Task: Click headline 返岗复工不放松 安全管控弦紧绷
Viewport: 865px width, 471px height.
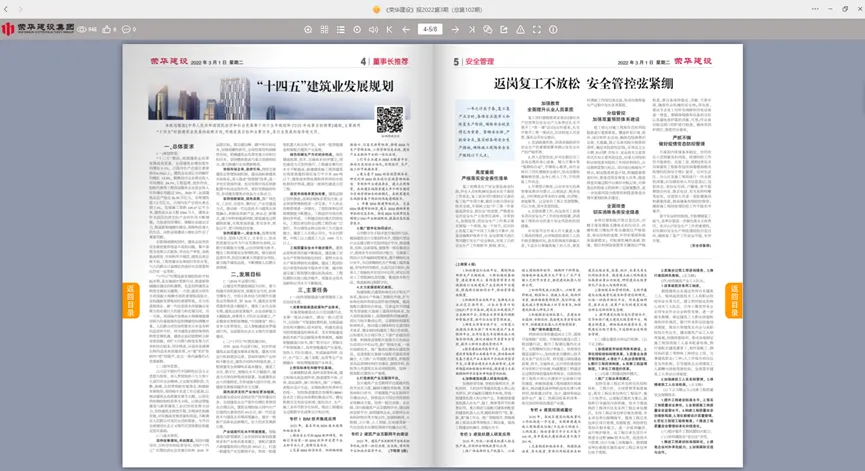Action: pyautogui.click(x=583, y=84)
